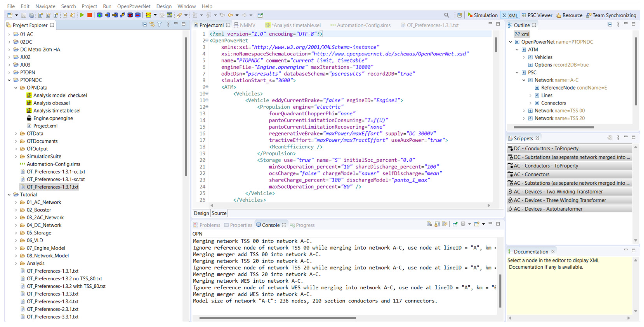
Task: Open Engine.opnengine file in Project Explorer
Action: click(x=53, y=118)
